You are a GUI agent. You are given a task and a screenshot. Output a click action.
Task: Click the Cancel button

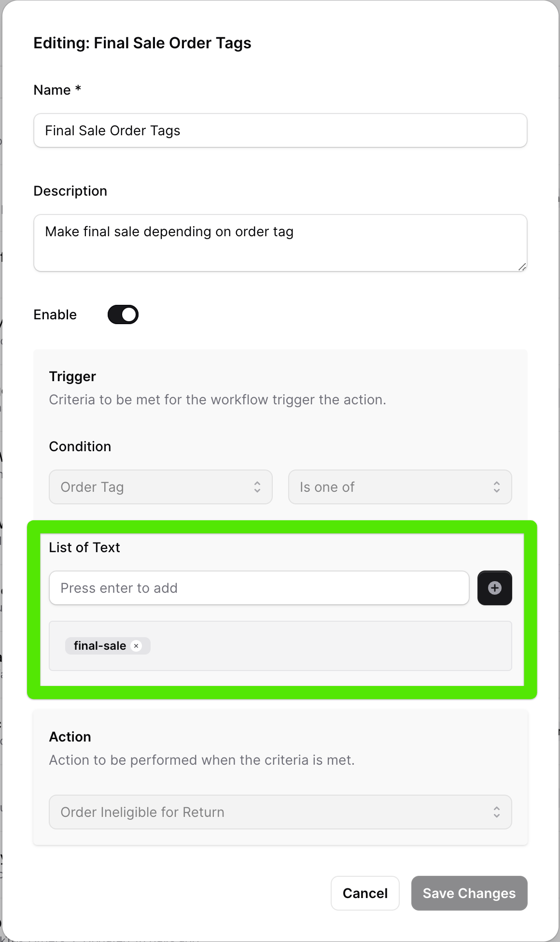click(365, 893)
